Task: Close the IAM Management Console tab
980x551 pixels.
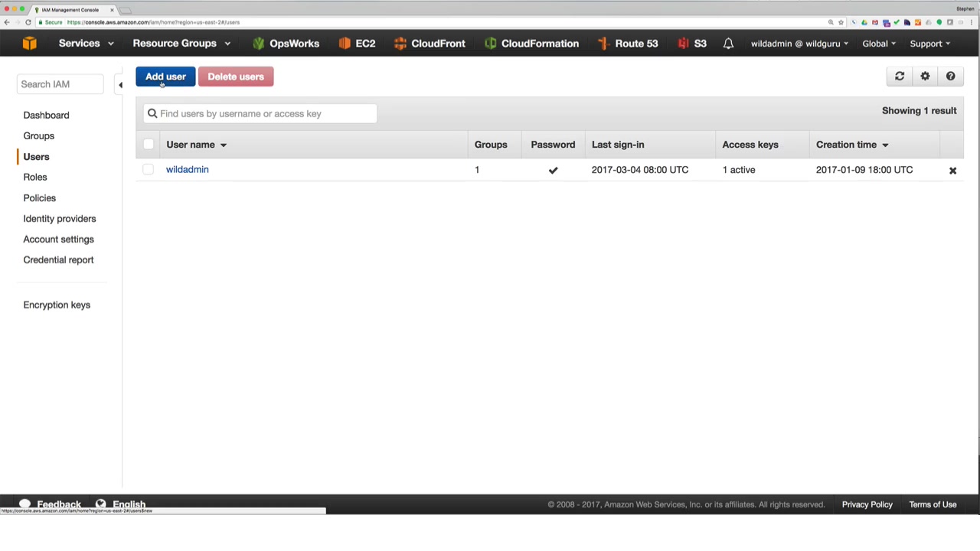Action: click(112, 10)
